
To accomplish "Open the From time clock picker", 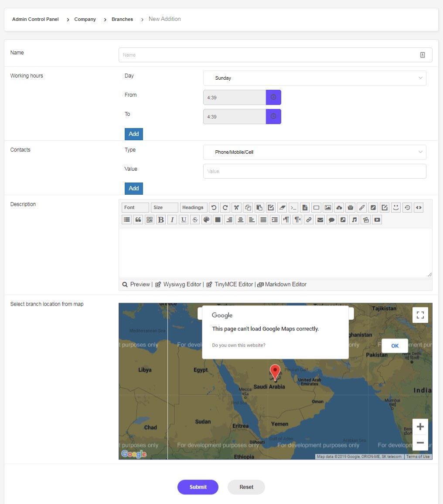I will pos(273,98).
